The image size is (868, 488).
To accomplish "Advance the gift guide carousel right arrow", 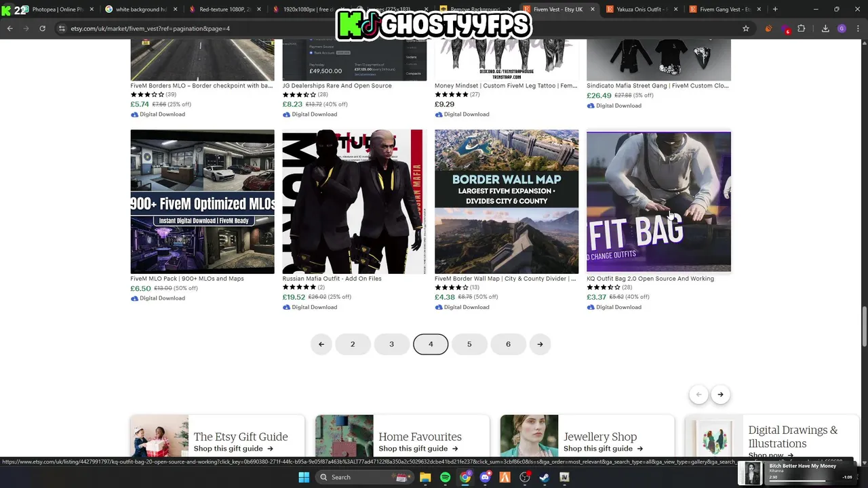I will (720, 394).
